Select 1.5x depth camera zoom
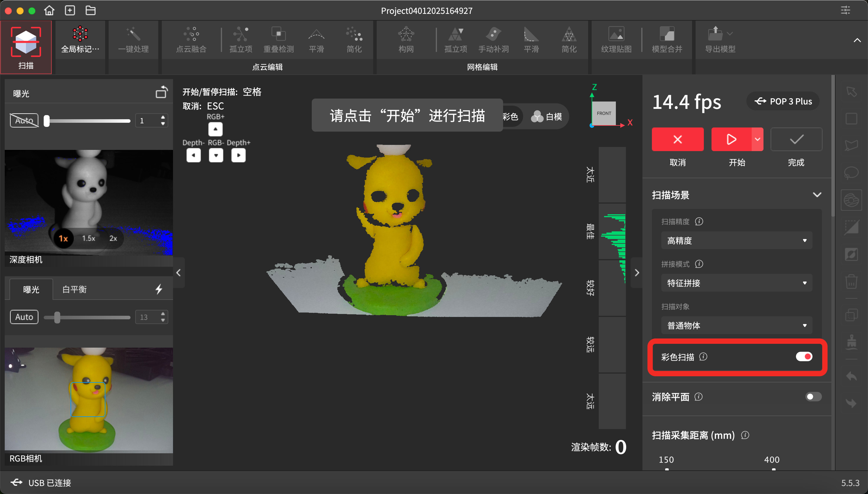 [89, 238]
